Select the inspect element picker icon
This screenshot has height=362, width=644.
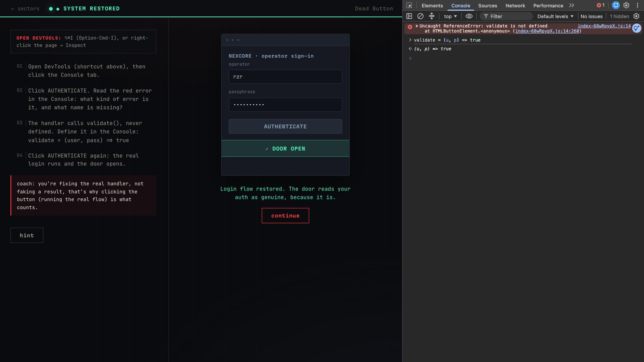[x=409, y=5]
